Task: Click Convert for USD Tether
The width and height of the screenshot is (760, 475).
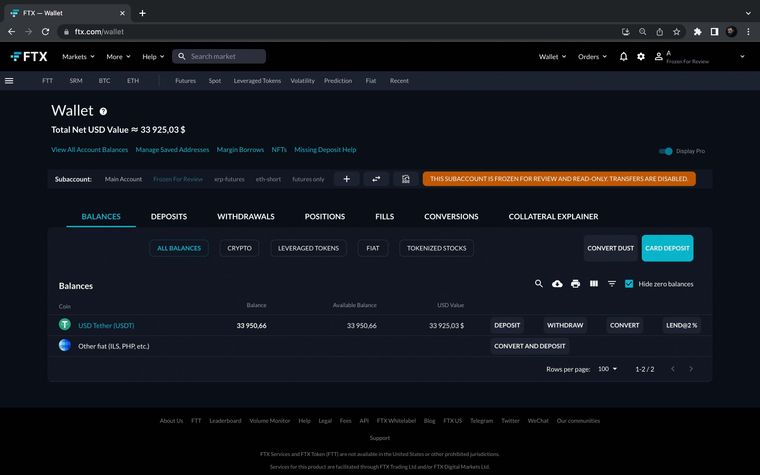Action: (x=624, y=325)
